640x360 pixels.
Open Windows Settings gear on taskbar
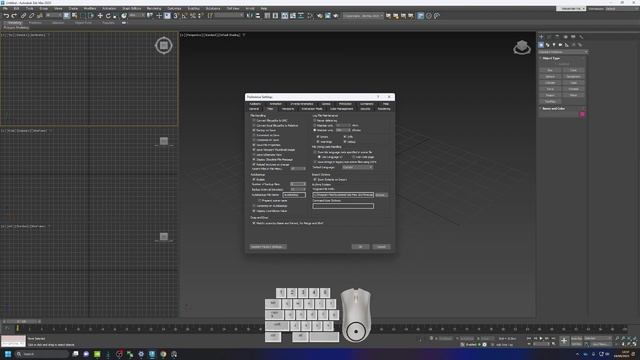[x=141, y=354]
